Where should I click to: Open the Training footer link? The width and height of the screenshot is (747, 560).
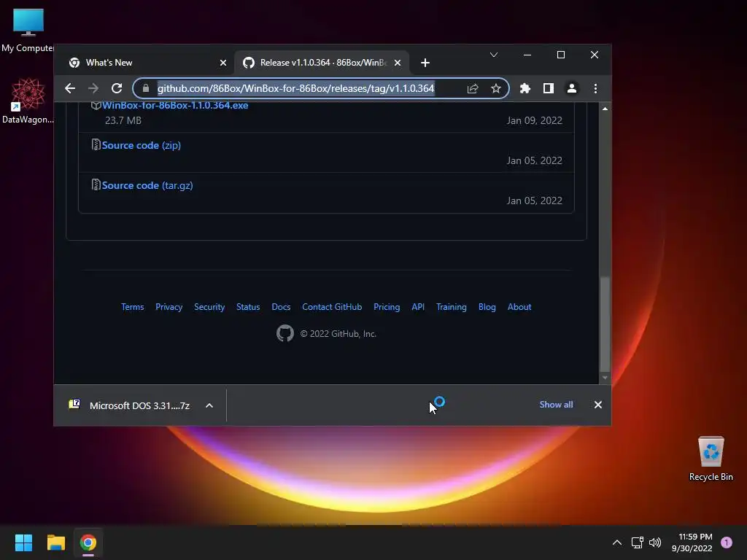451,307
